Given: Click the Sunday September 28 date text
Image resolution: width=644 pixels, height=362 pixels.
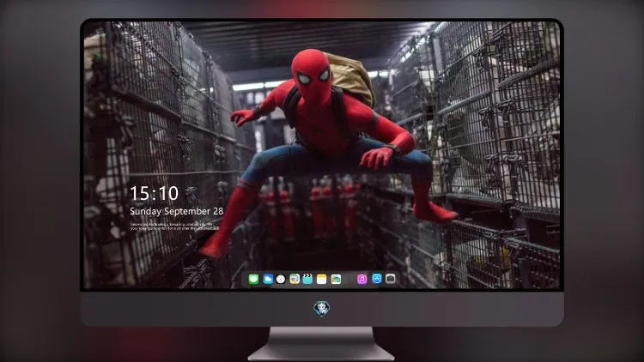Looking at the screenshot, I should click(x=177, y=211).
